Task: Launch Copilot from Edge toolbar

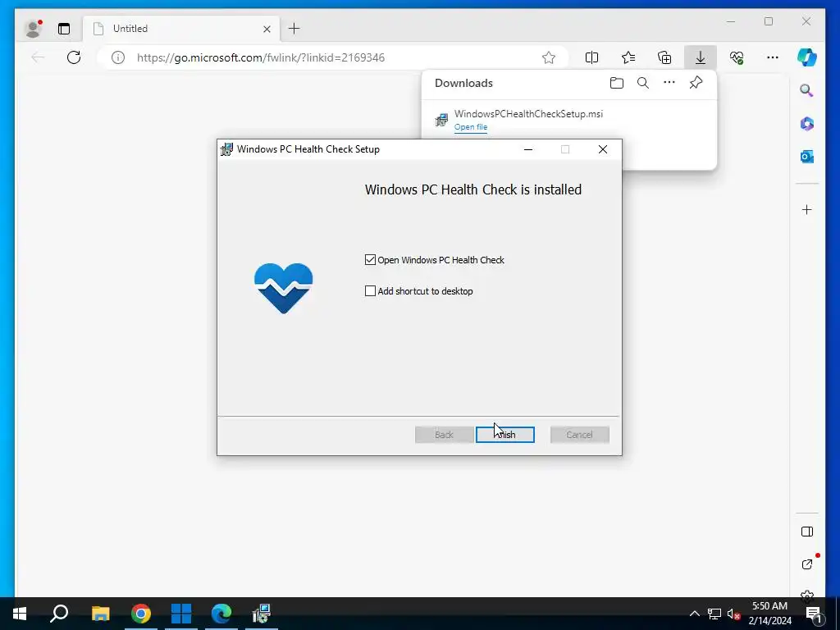Action: pos(807,57)
